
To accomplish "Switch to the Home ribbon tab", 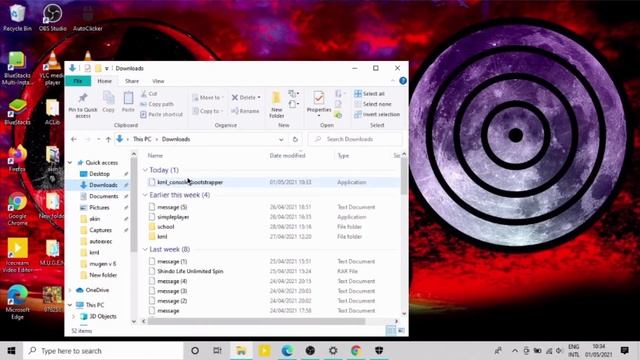I will (104, 81).
